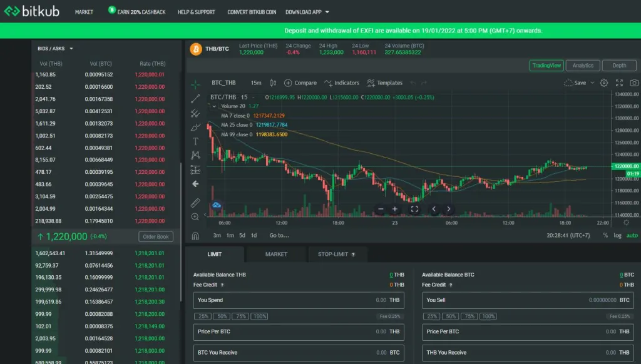Open the Indicators menu
The image size is (641, 364).
pos(342,83)
